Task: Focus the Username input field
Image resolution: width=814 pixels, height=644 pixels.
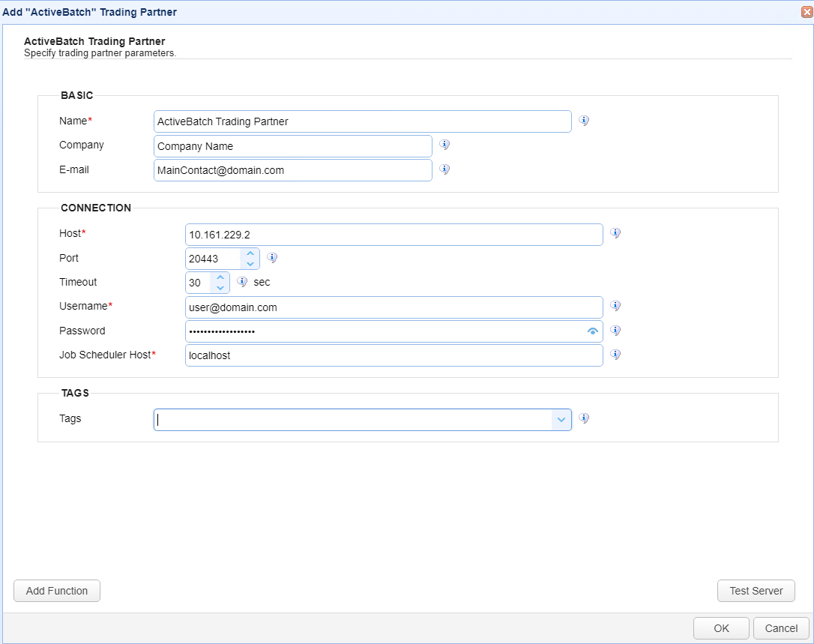Action: click(x=394, y=307)
